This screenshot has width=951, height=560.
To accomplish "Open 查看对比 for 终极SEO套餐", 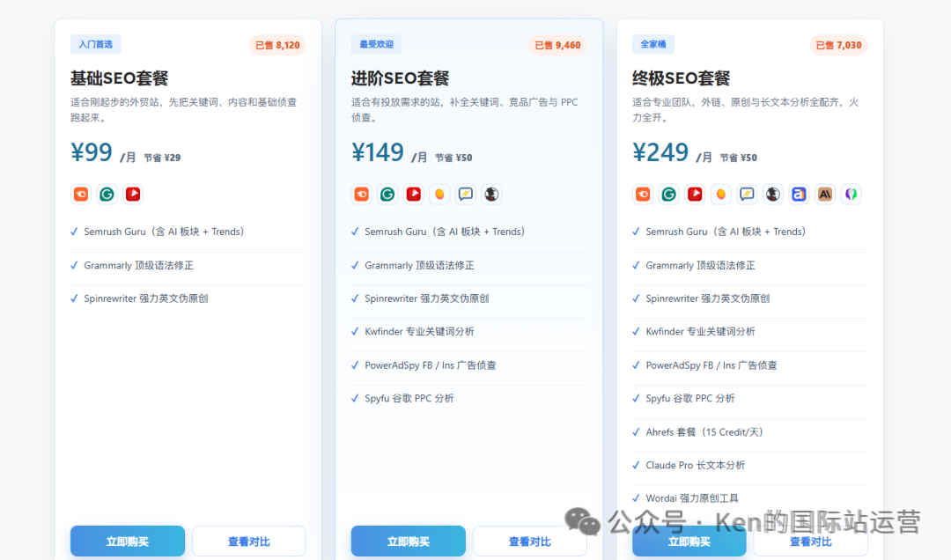I will 811,542.
